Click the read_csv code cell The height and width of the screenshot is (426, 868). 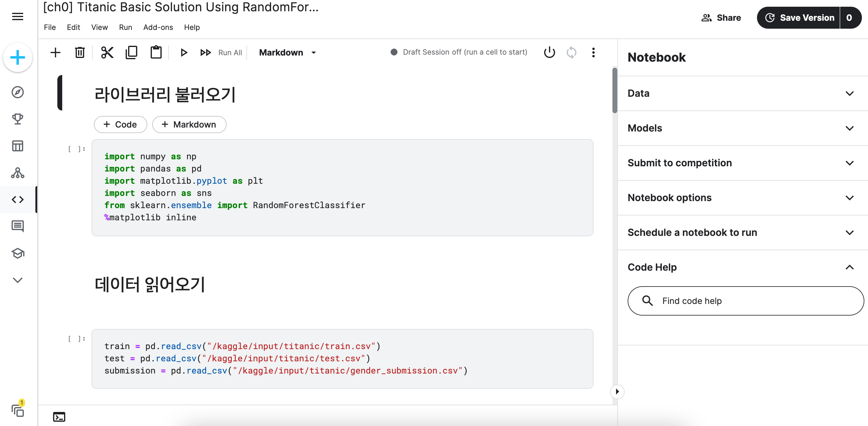coord(342,359)
